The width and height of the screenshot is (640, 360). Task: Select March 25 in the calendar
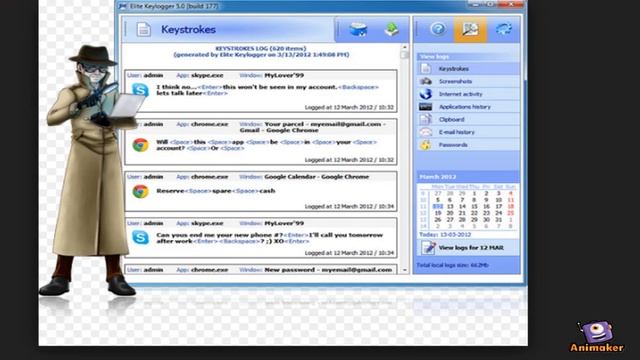coord(510,213)
